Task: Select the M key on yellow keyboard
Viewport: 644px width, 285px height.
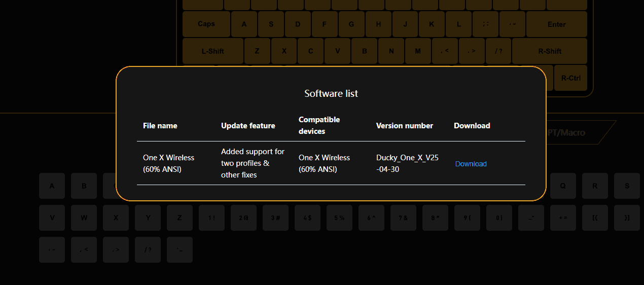Action: (418, 51)
